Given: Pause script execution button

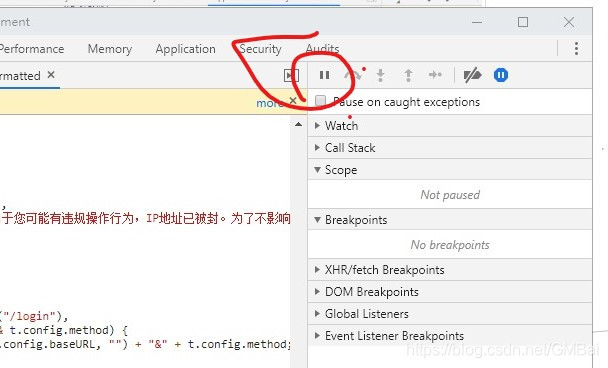Looking at the screenshot, I should (324, 75).
